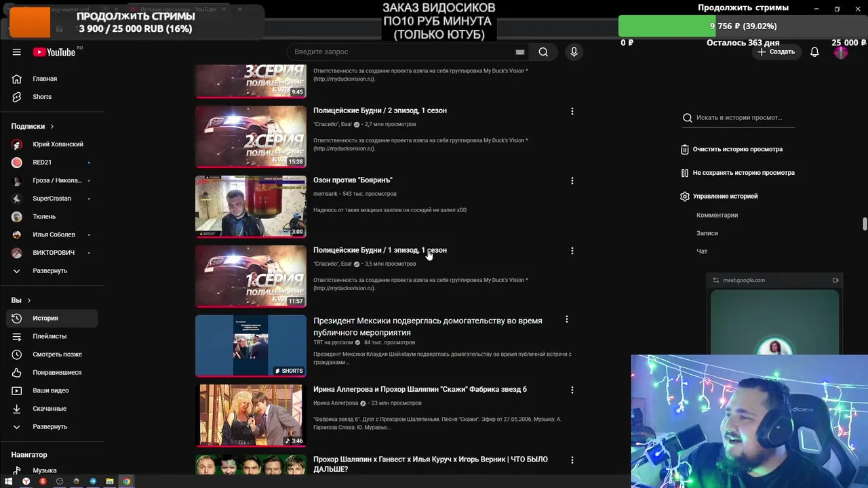Open Юрий Хованский channel subscription
This screenshot has height=488, width=868.
(52, 144)
